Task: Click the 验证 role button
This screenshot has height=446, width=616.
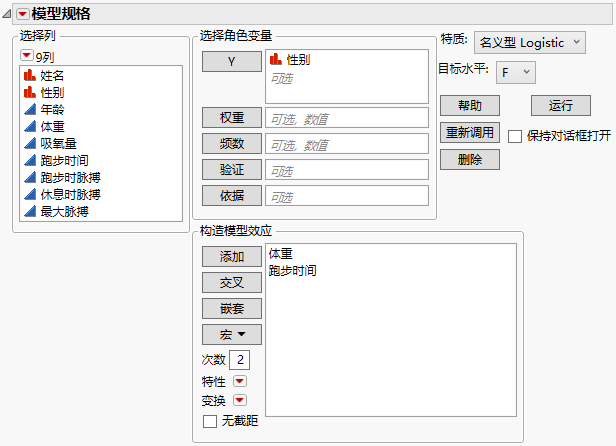Action: [x=232, y=169]
